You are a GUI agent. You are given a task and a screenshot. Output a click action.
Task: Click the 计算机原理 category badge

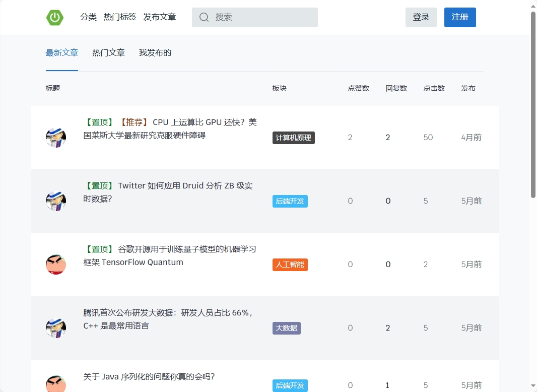(293, 137)
